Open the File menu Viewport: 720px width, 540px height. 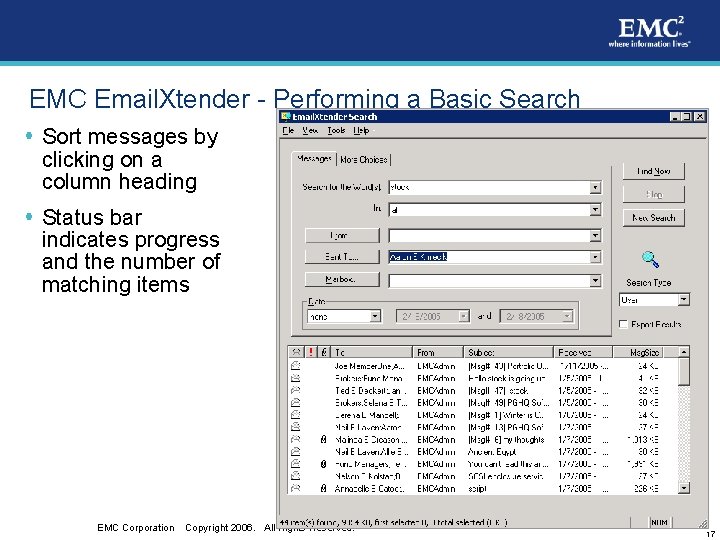pos(288,130)
